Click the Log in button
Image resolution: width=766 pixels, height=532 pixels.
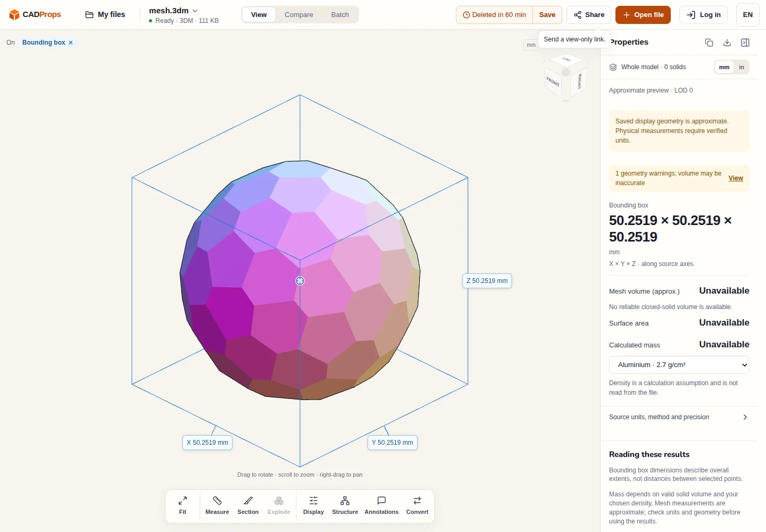pos(704,15)
